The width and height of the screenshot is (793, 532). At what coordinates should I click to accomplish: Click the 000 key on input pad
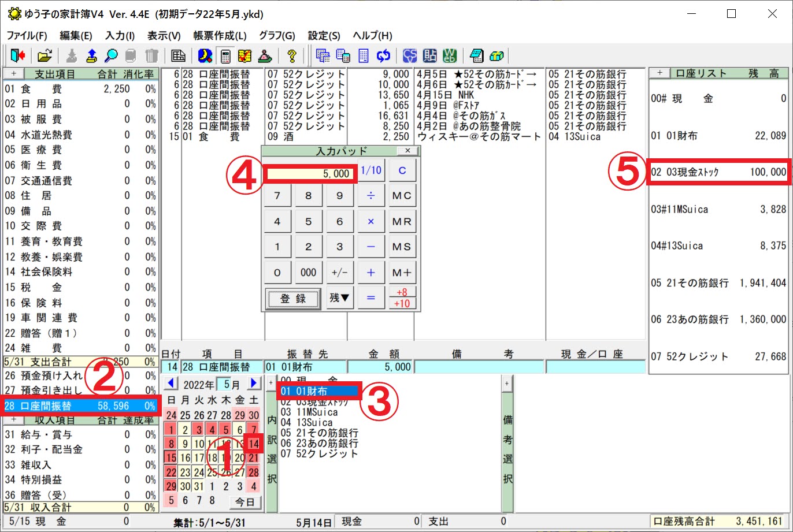coord(309,273)
